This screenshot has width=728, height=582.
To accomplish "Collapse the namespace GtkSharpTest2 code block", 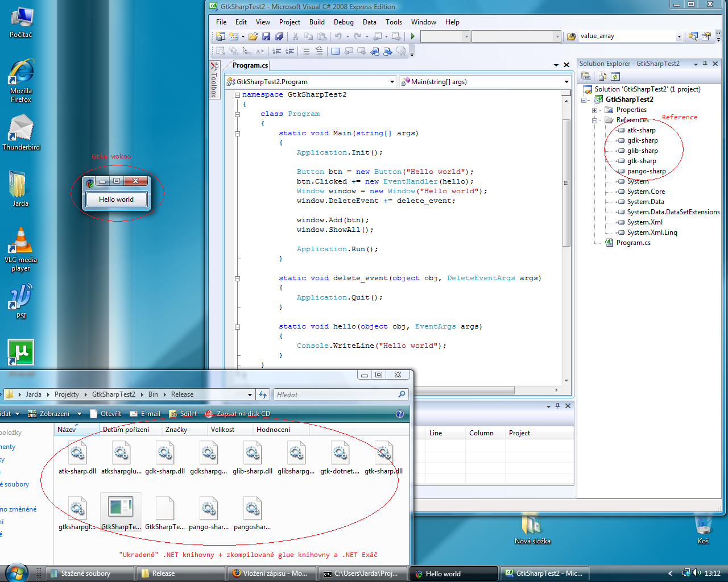I will coord(237,95).
